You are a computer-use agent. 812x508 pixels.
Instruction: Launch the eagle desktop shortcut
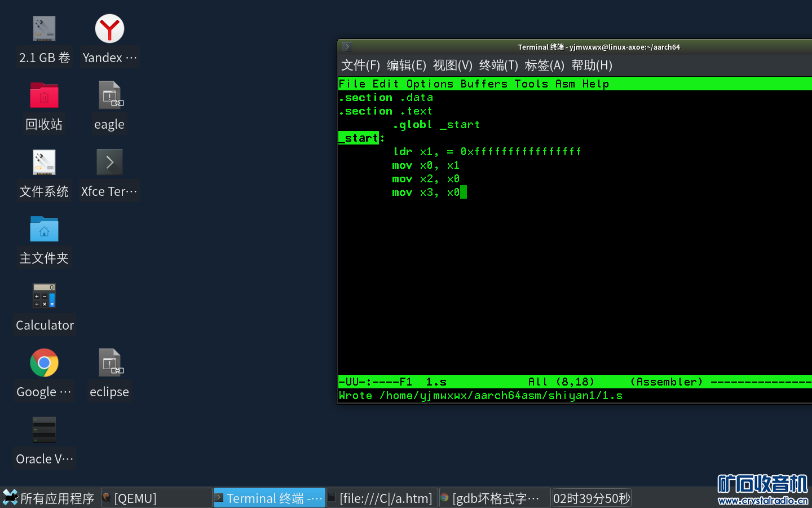(109, 96)
